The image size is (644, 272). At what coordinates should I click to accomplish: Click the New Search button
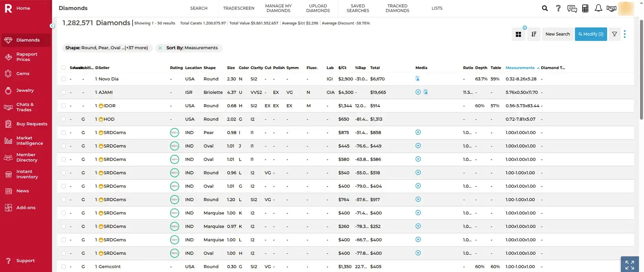[558, 34]
